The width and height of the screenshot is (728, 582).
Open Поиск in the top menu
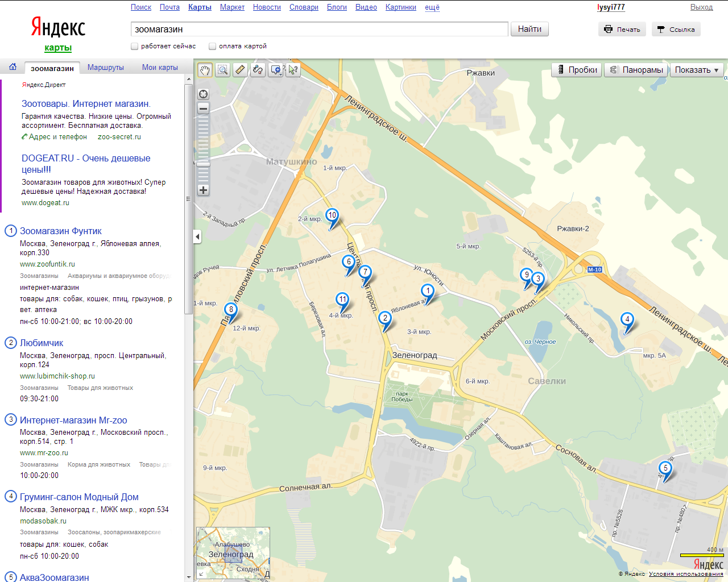point(141,7)
